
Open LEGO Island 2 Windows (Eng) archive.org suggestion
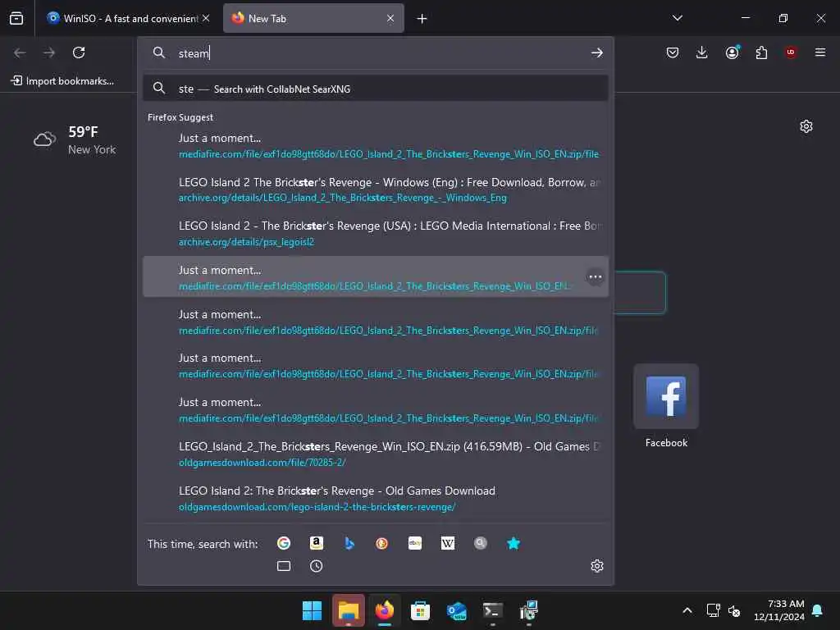pos(376,189)
